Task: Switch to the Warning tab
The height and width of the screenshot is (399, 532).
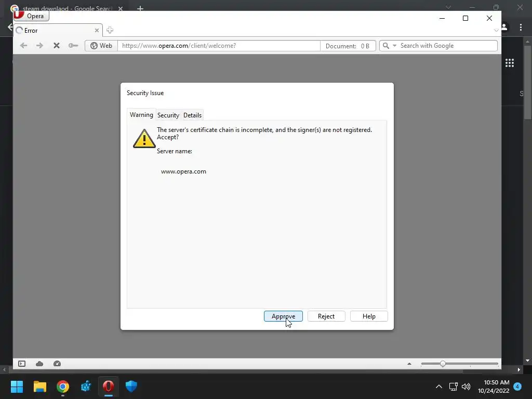Action: (141, 115)
